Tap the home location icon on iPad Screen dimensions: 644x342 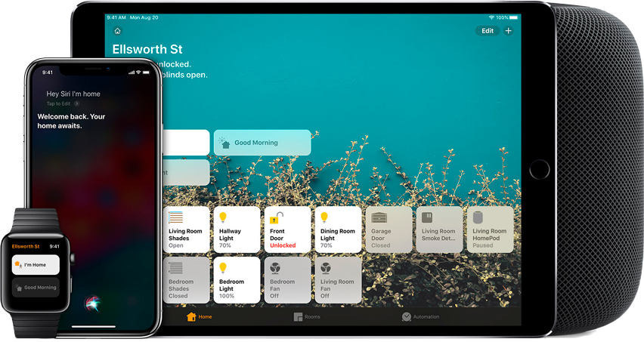pyautogui.click(x=117, y=31)
